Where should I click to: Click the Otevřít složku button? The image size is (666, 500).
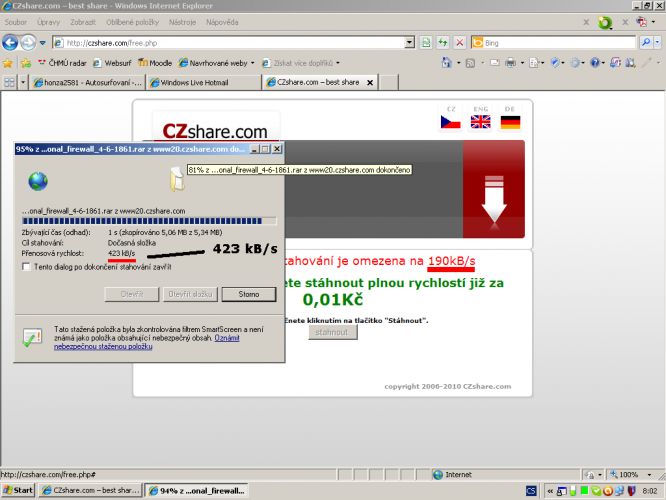click(190, 294)
